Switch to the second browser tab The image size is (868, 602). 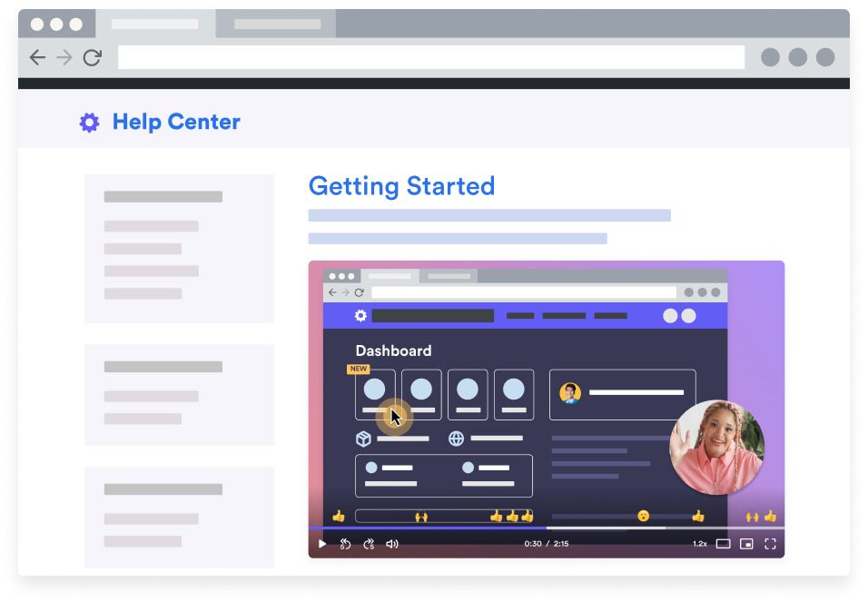pyautogui.click(x=277, y=24)
